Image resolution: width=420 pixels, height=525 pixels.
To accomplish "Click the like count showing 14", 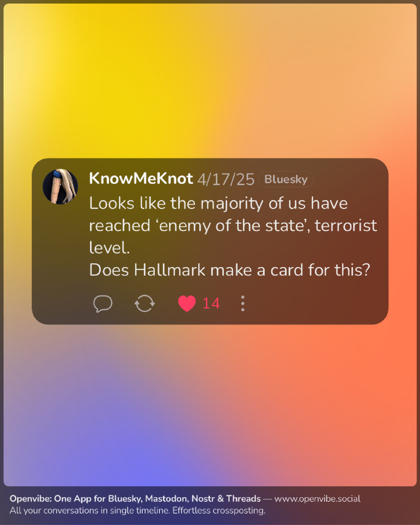I will coord(211,304).
